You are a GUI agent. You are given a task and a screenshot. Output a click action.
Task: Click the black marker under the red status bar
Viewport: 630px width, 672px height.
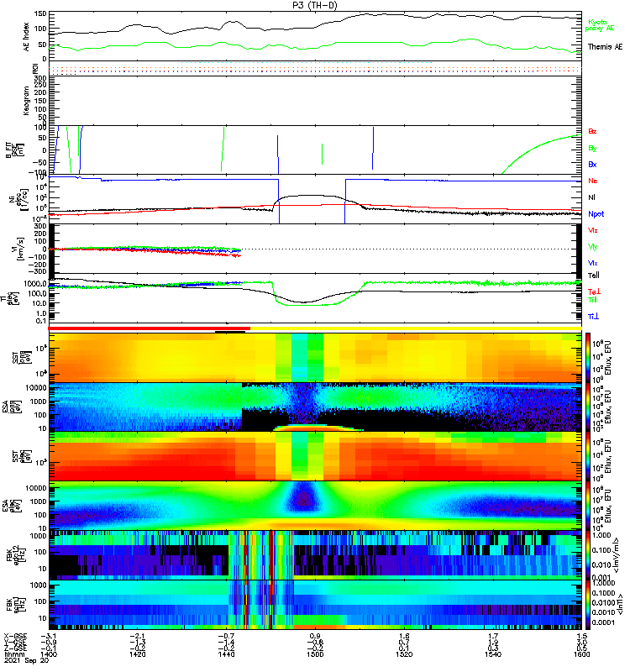[230, 331]
